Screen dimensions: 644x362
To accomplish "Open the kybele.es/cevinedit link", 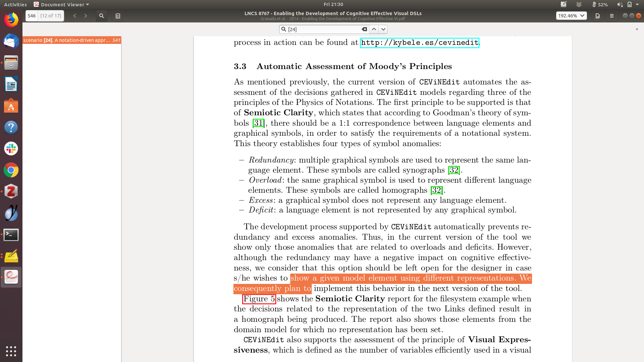I will pyautogui.click(x=419, y=43).
